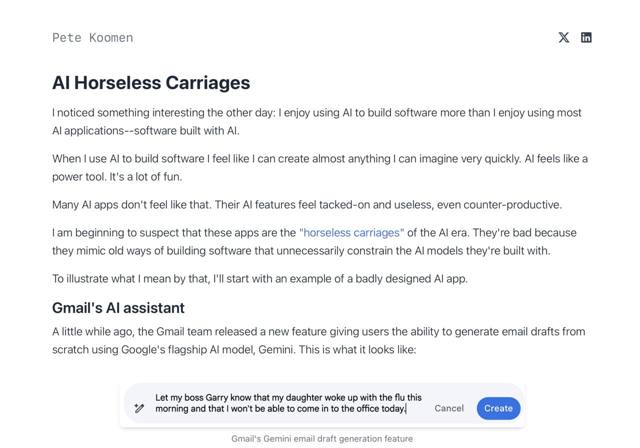This screenshot has width=640, height=448.
Task: Go to Pete Koomen home link
Action: tap(92, 38)
